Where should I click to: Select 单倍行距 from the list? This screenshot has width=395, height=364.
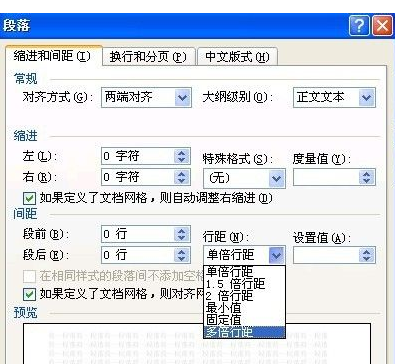244,272
